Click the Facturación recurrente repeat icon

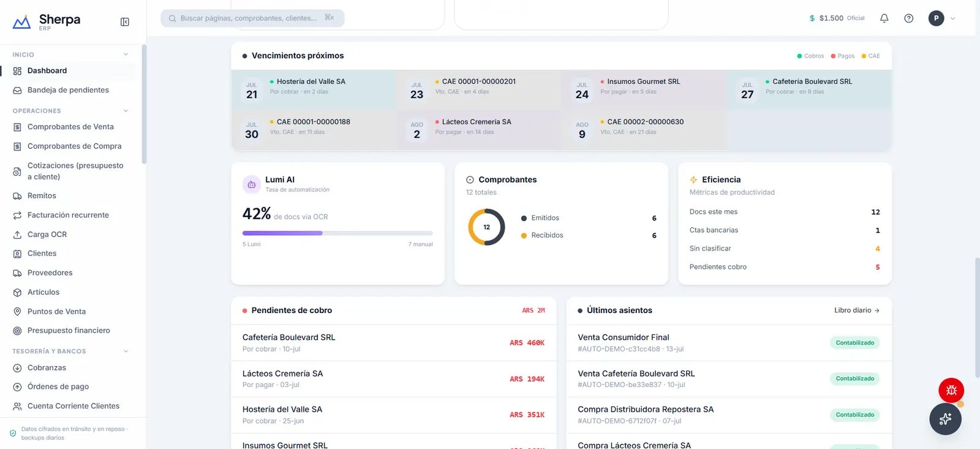tap(17, 216)
